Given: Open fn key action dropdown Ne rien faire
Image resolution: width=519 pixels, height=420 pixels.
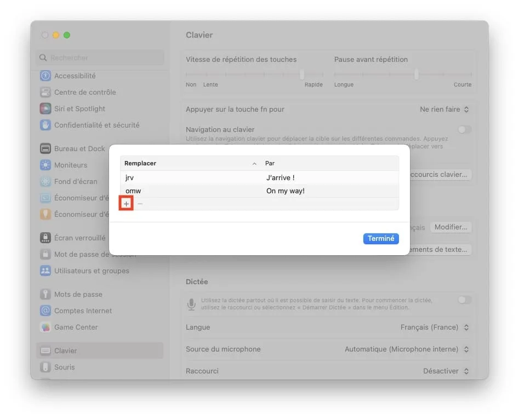Looking at the screenshot, I should click(444, 110).
